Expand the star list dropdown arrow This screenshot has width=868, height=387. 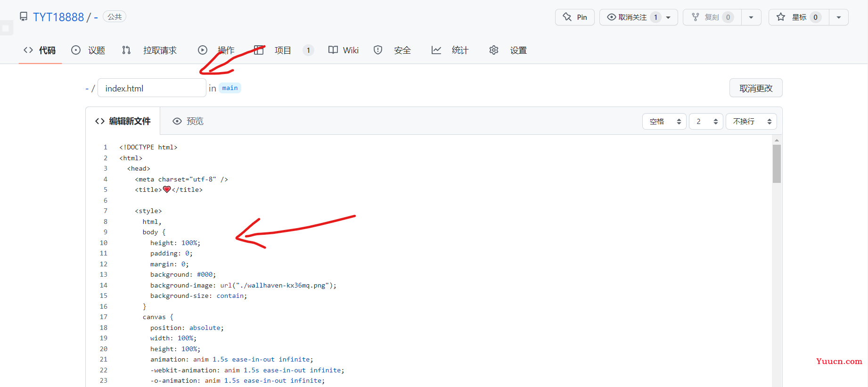click(x=839, y=17)
